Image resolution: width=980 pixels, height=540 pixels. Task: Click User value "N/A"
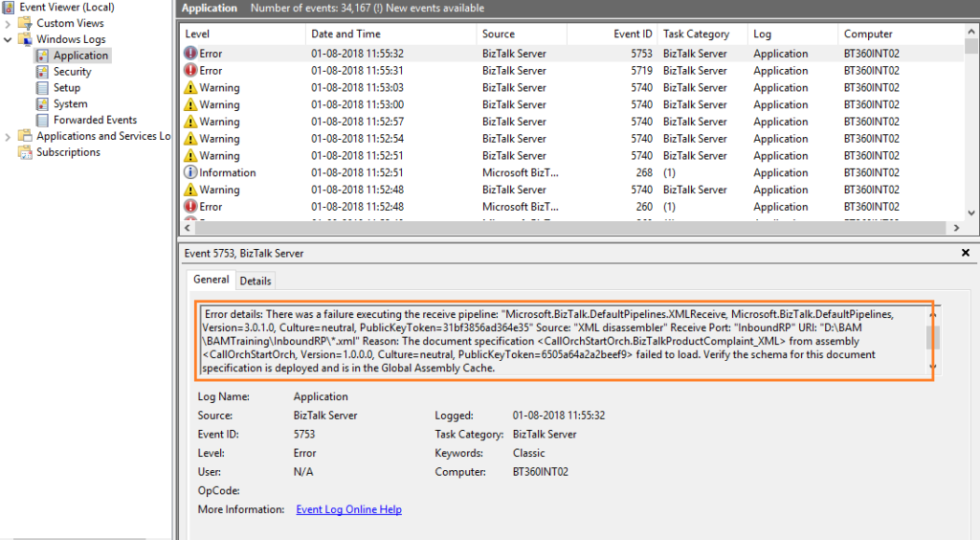point(303,471)
